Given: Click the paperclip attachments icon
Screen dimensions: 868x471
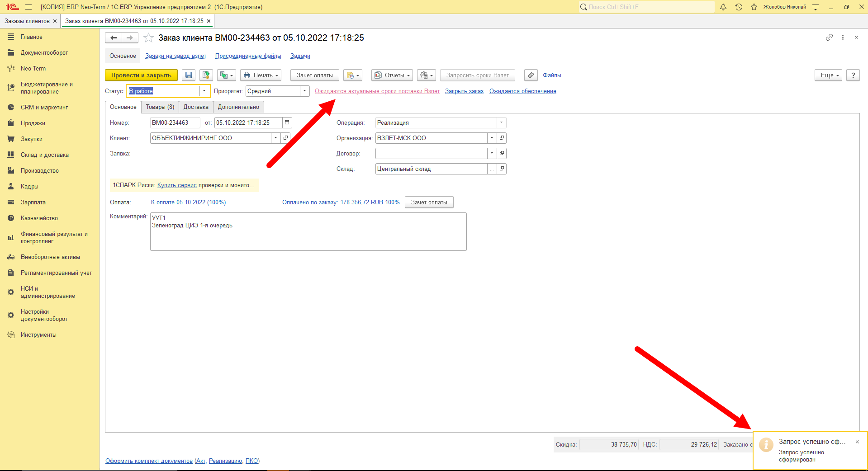Looking at the screenshot, I should [x=531, y=75].
